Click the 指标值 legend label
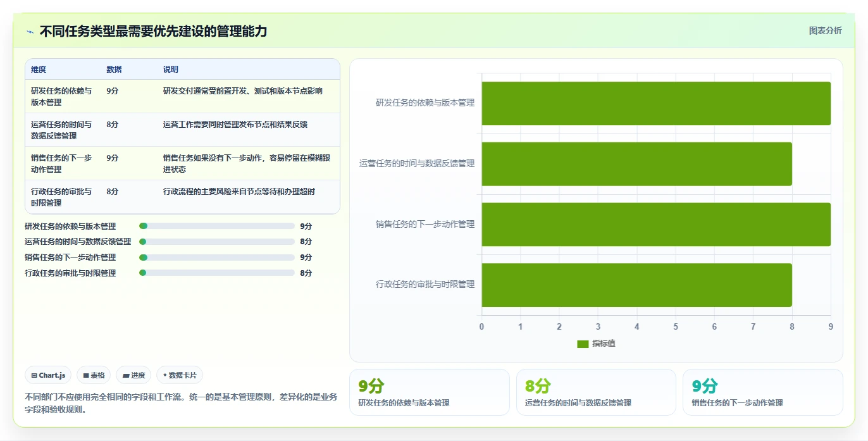Screen dimensions: 868x441 [x=604, y=344]
